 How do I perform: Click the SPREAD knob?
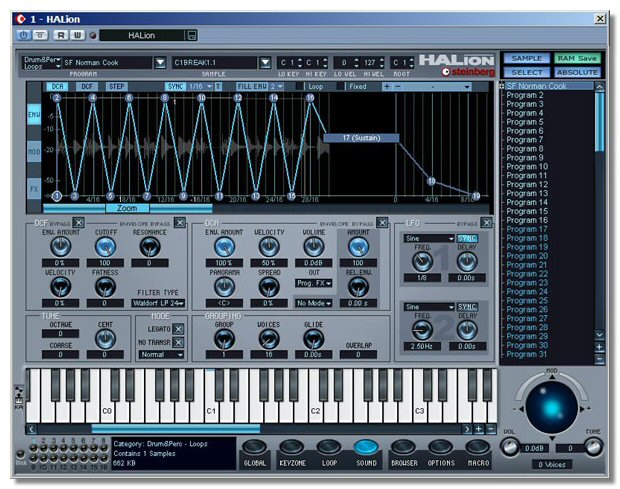tap(269, 287)
